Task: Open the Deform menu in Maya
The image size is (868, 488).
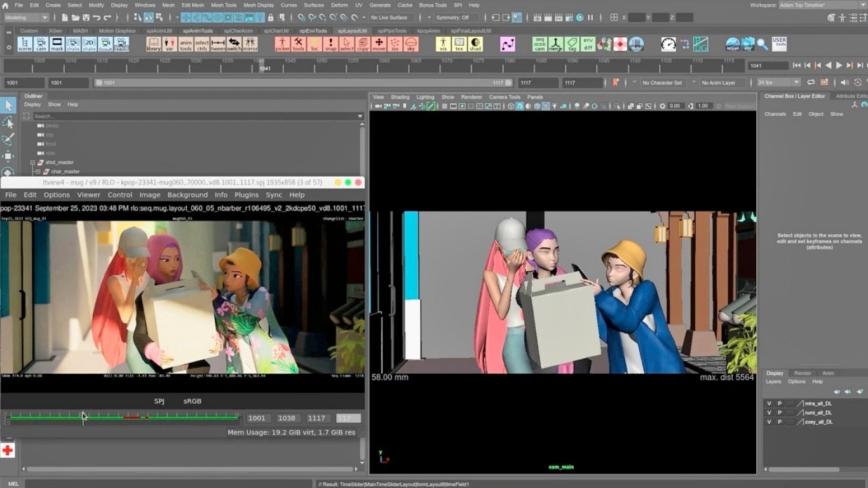Action: coord(339,5)
